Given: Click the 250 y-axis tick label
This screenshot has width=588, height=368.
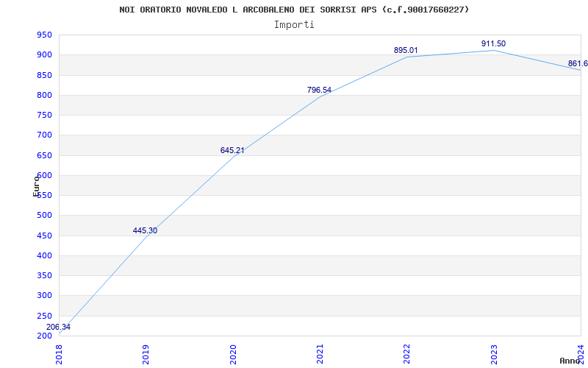Looking at the screenshot, I should pyautogui.click(x=44, y=316).
